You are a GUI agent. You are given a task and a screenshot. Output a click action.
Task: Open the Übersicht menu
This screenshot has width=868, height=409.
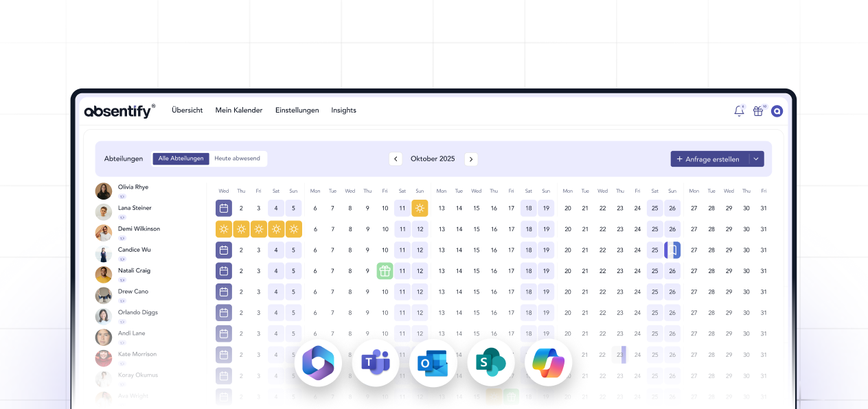(187, 110)
